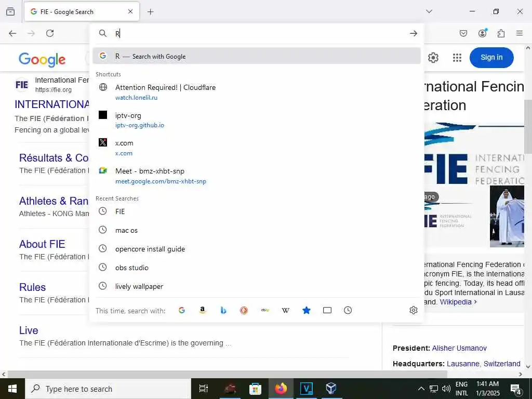Open the volume speaker tray icon
532x399 pixels.
pyautogui.click(x=446, y=389)
